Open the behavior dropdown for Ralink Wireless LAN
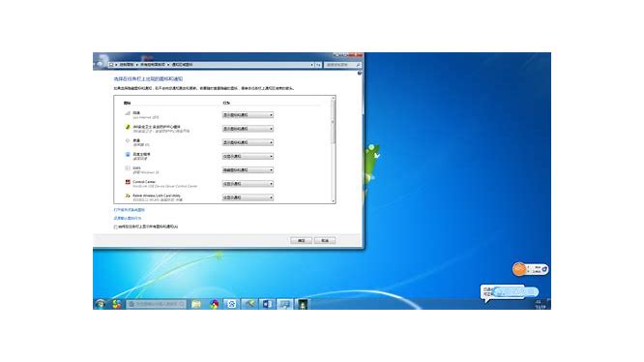 [248, 197]
